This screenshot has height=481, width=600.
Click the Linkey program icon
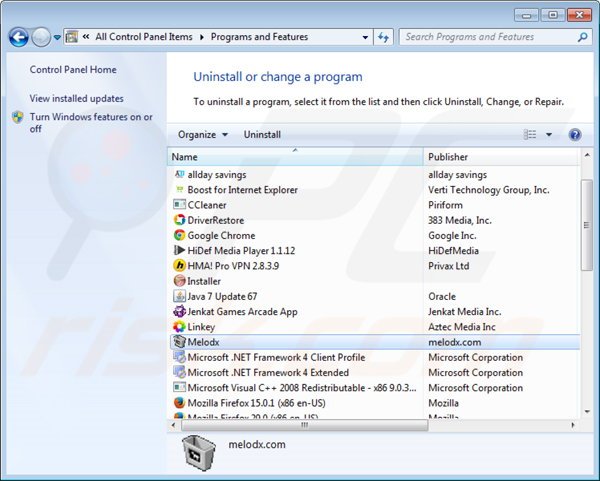(x=179, y=327)
